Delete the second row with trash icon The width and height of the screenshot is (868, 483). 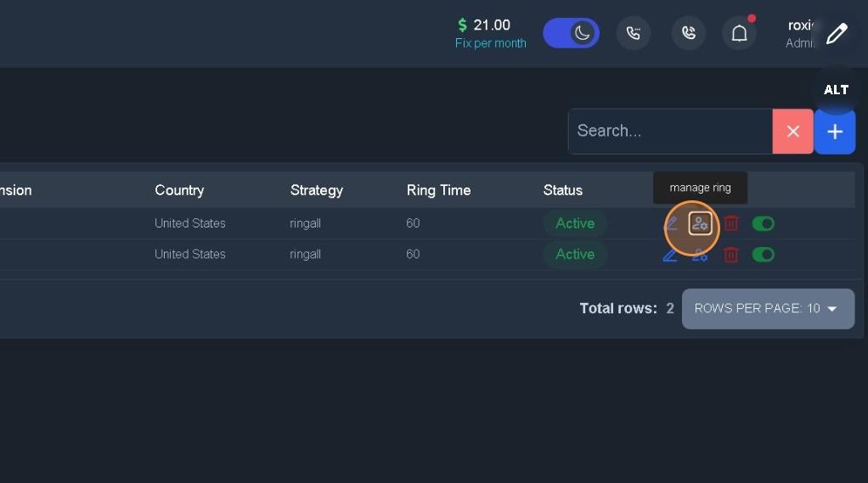pyautogui.click(x=731, y=255)
